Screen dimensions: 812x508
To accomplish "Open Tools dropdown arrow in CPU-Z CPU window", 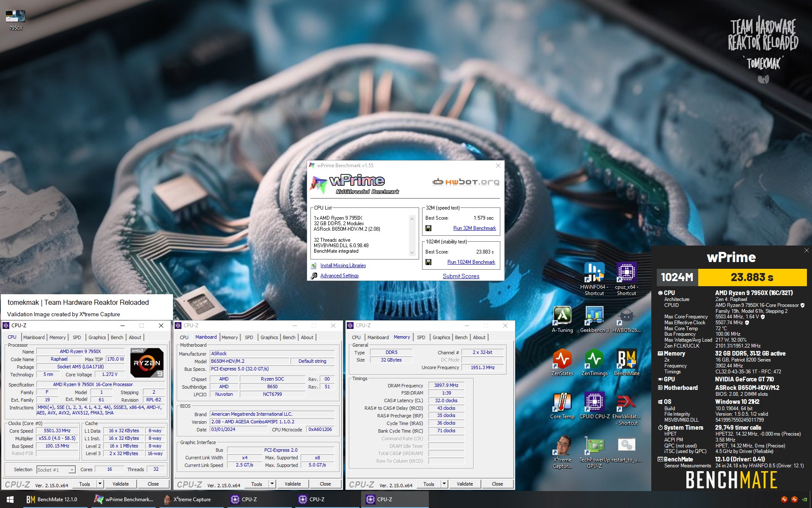I will point(100,484).
